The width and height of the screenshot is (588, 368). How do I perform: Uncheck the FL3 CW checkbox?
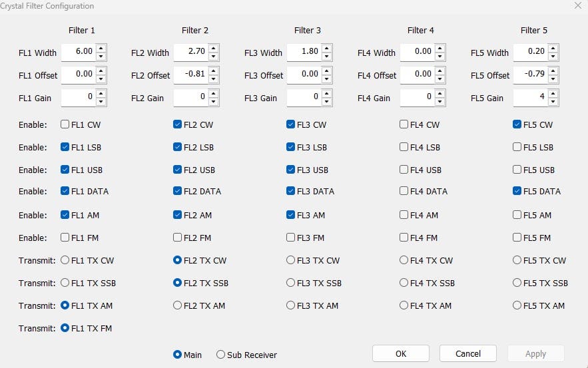tap(290, 124)
